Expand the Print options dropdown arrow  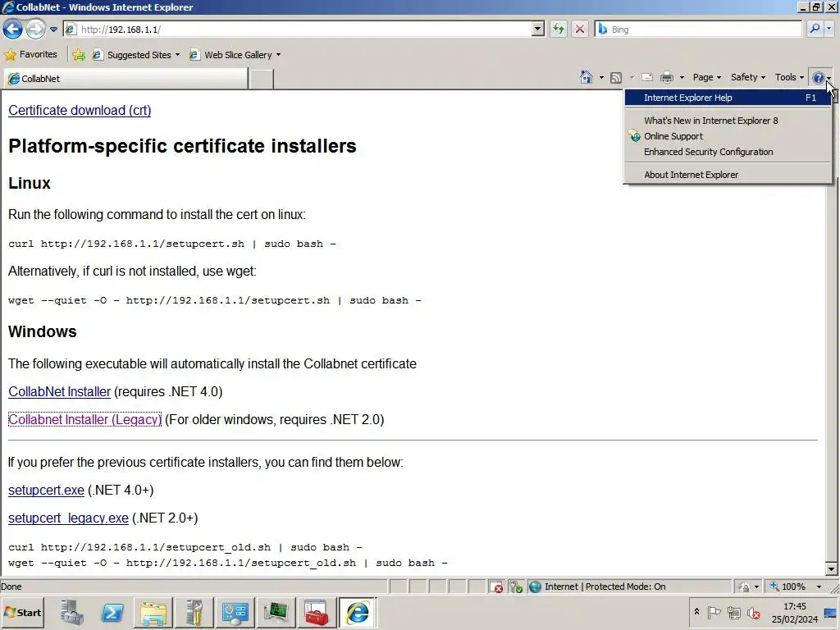tap(682, 78)
